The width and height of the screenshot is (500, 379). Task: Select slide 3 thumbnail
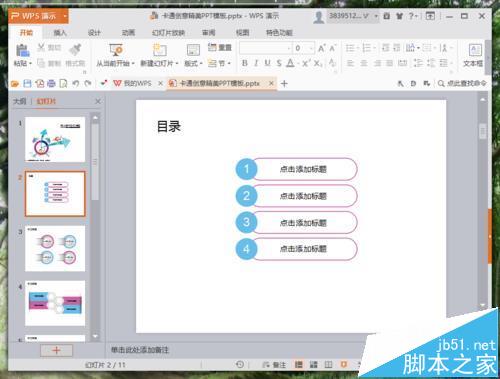tap(55, 248)
